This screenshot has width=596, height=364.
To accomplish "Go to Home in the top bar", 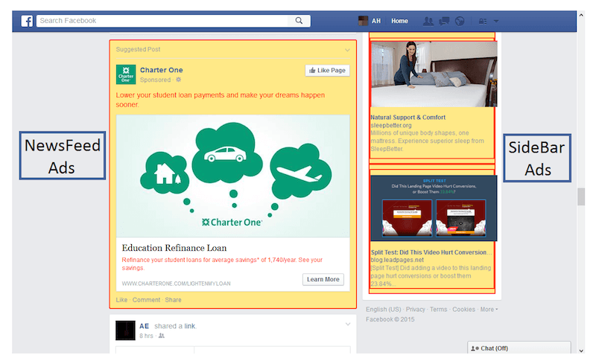I will click(x=399, y=21).
